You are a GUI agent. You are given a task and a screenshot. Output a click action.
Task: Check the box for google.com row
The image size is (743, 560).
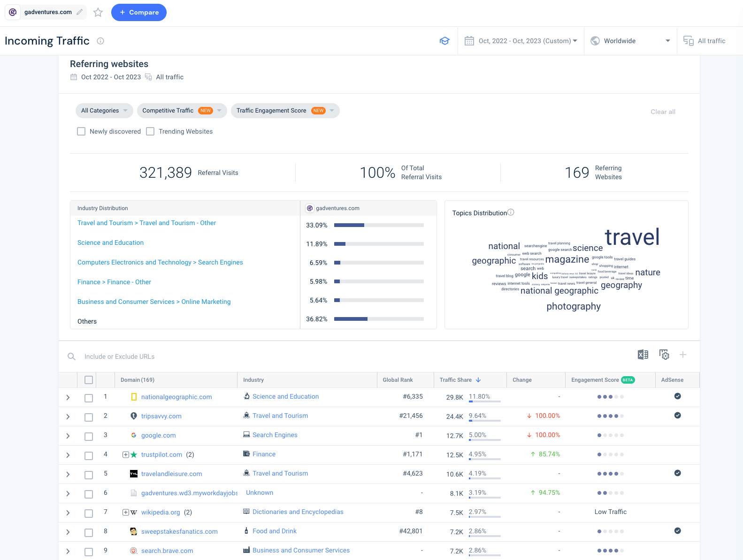[x=89, y=436]
